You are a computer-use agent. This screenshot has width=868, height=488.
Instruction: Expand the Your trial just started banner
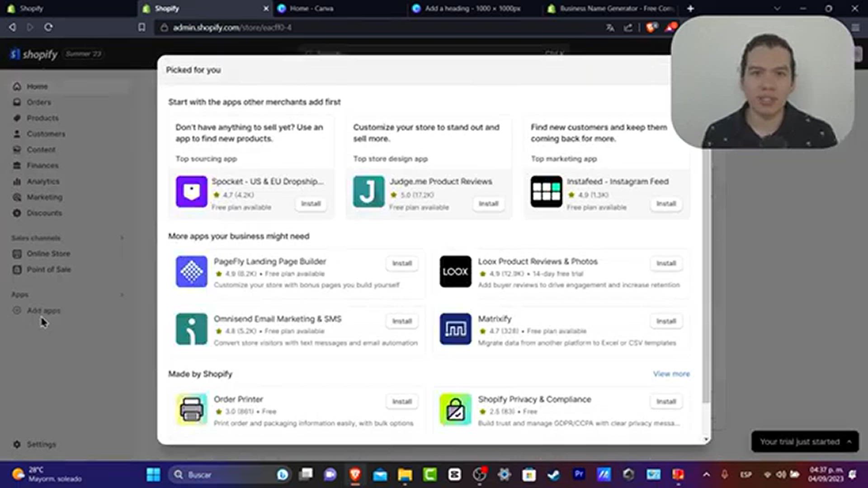[x=805, y=441]
